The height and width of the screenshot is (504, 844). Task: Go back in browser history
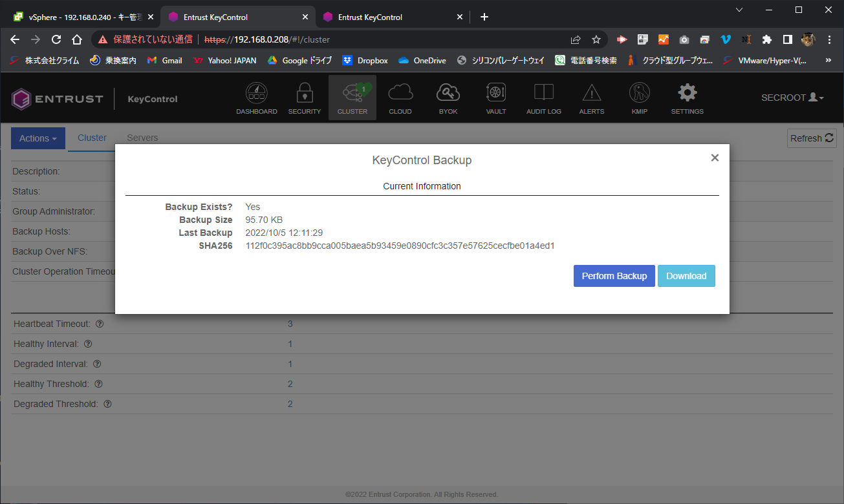[16, 39]
